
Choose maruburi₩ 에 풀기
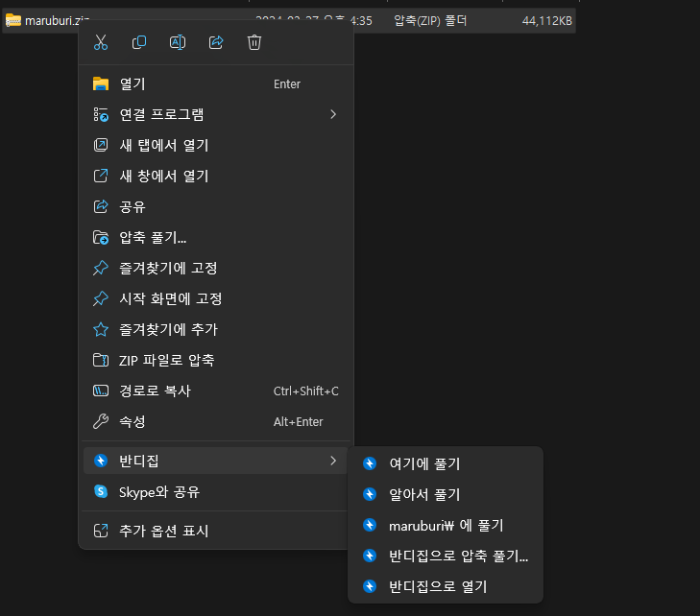446,525
